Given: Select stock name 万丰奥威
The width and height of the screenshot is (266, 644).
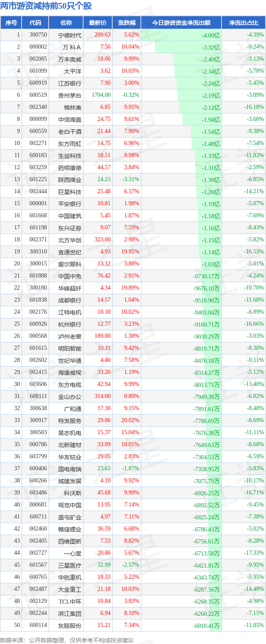Looking at the screenshot, I should [x=70, y=59].
